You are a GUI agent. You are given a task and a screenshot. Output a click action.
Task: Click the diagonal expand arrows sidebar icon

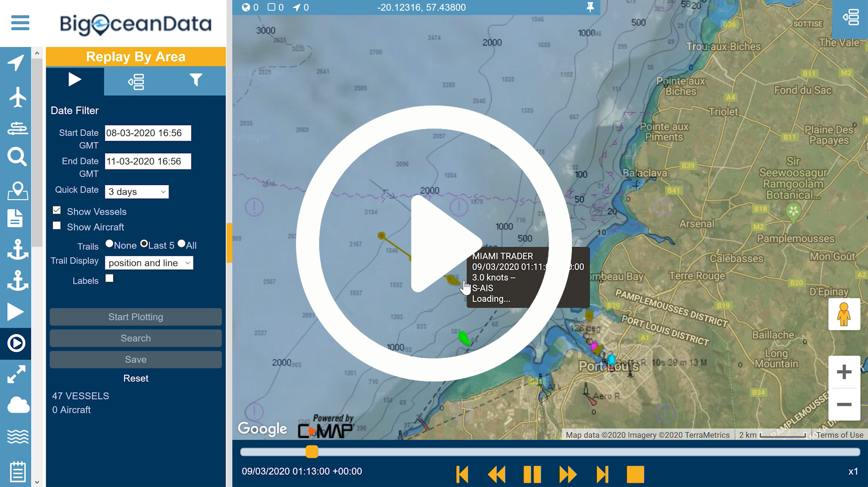click(x=16, y=374)
